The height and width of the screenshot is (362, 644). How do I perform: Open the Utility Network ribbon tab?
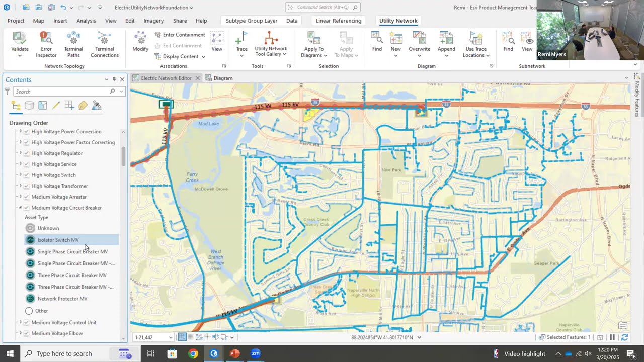coord(398,21)
